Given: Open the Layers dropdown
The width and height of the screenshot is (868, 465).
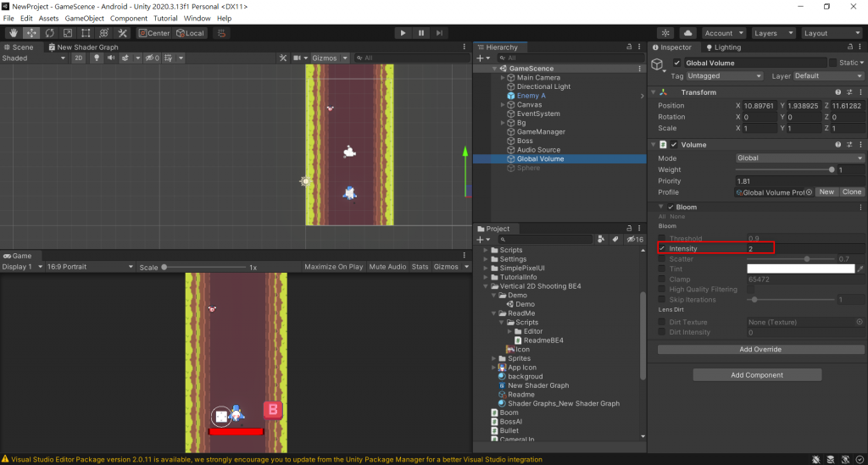Looking at the screenshot, I should coord(771,33).
